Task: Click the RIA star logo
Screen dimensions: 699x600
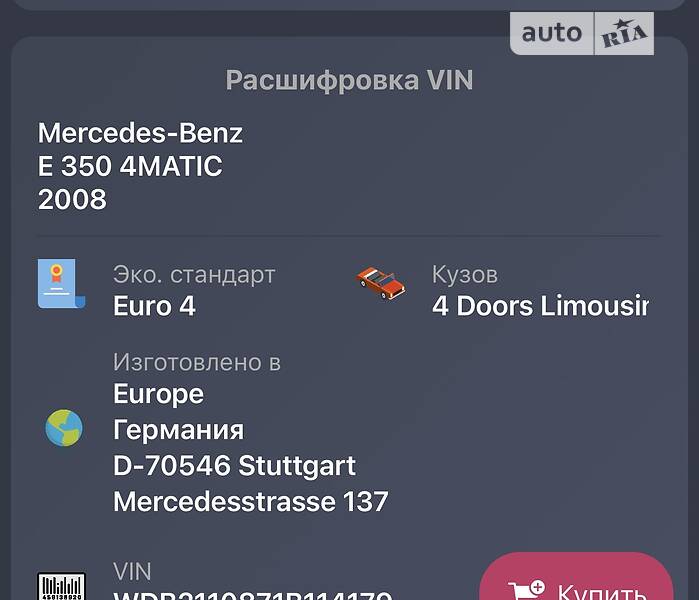Action: [x=624, y=33]
